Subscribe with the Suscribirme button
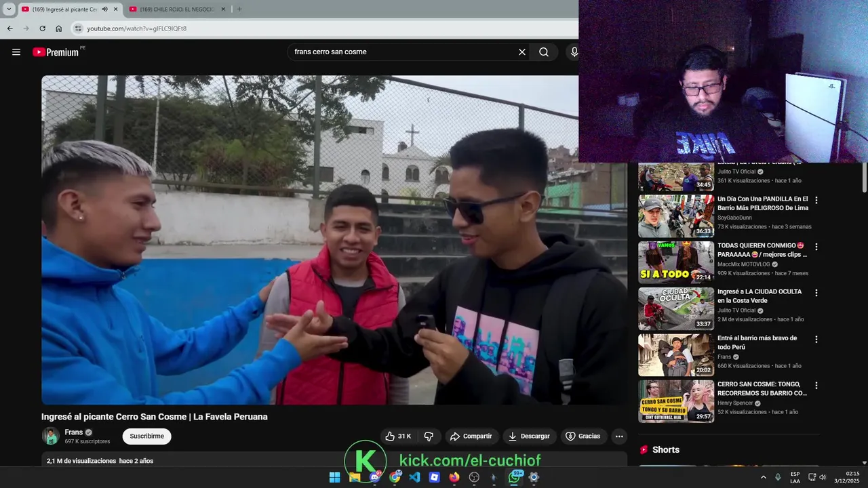This screenshot has height=488, width=868. point(147,436)
